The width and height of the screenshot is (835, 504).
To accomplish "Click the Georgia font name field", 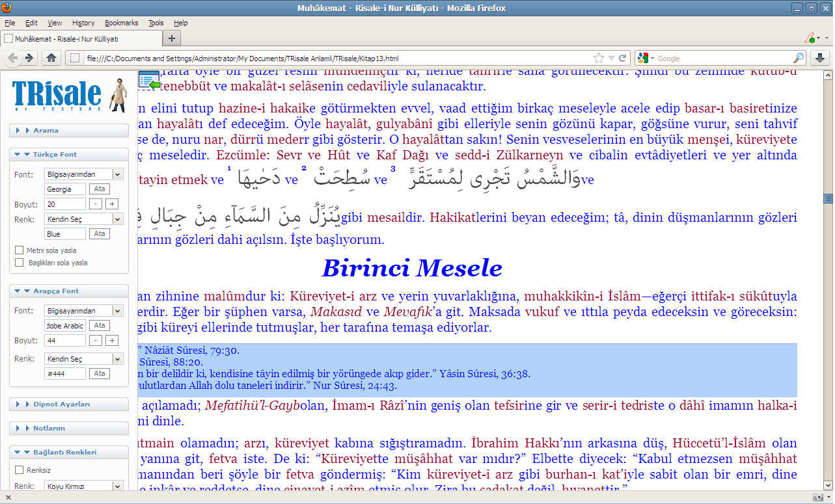I will click(x=65, y=189).
